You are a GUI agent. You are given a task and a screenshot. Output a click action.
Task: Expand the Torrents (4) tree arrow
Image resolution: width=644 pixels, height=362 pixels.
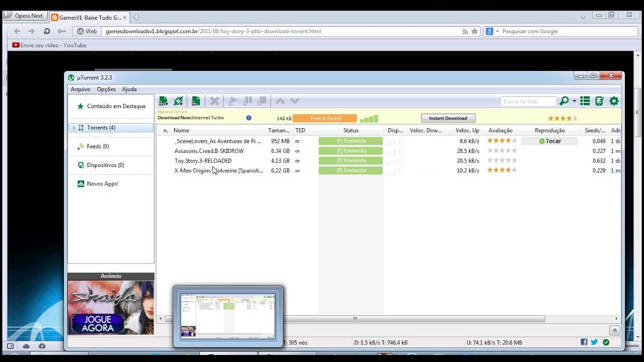tap(74, 128)
